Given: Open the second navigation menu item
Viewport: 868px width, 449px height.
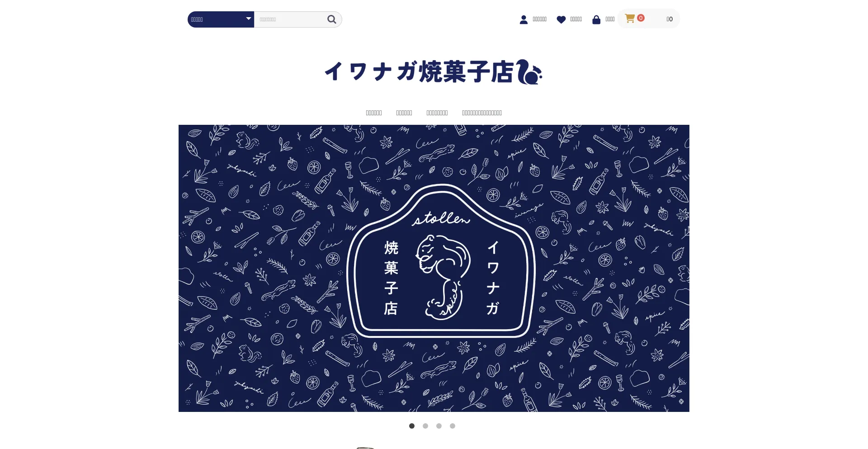Looking at the screenshot, I should [x=404, y=113].
